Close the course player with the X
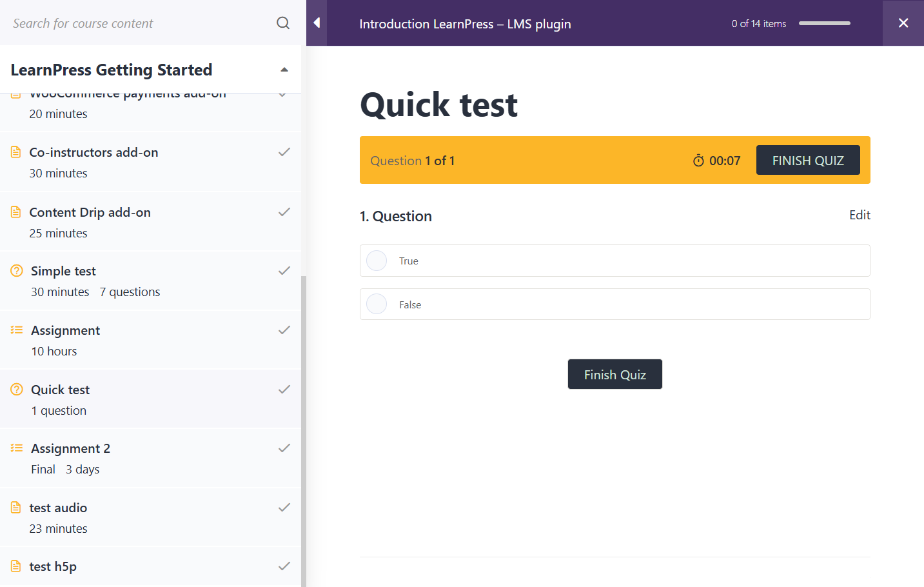 (x=903, y=23)
